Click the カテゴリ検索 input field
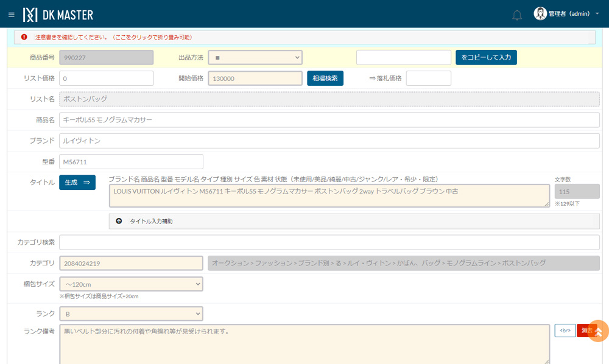This screenshot has height=364, width=609. pyautogui.click(x=329, y=242)
